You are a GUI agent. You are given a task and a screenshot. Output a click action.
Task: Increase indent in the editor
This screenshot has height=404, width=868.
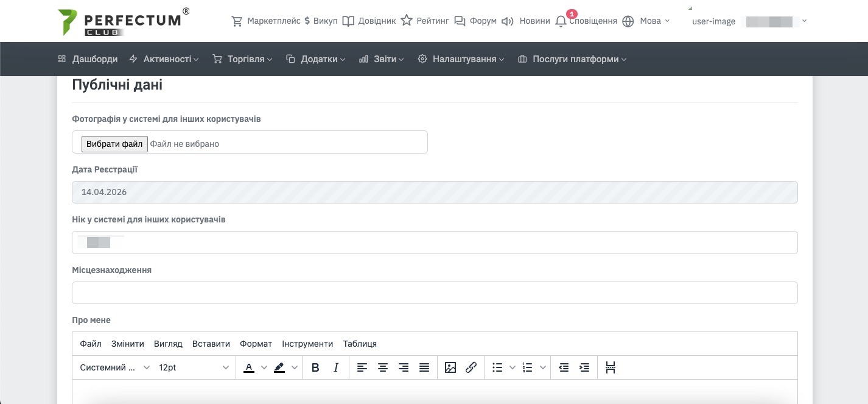[x=584, y=367]
